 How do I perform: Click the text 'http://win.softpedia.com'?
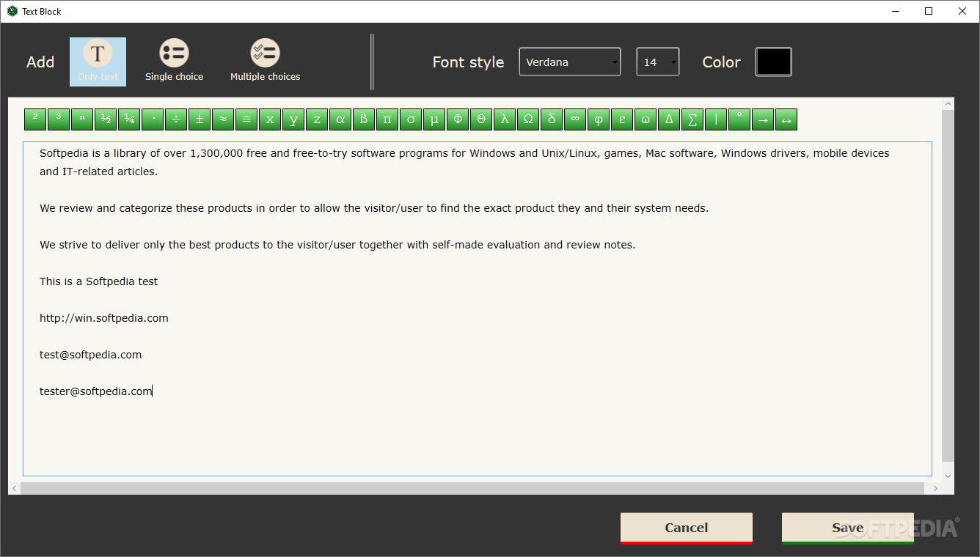coord(104,318)
